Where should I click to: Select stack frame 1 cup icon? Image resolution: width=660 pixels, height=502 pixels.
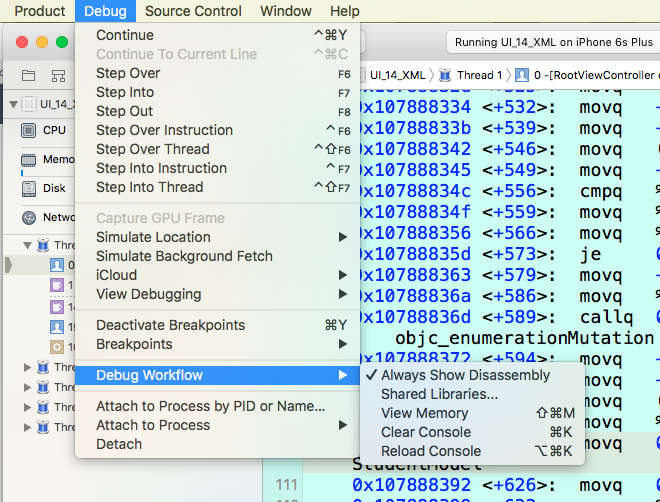(x=57, y=285)
